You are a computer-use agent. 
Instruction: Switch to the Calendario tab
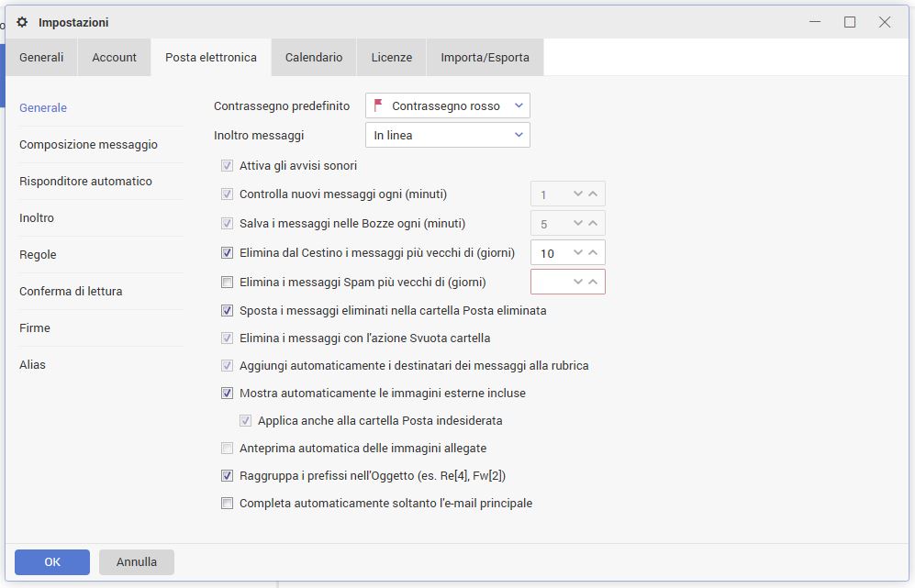coord(314,58)
